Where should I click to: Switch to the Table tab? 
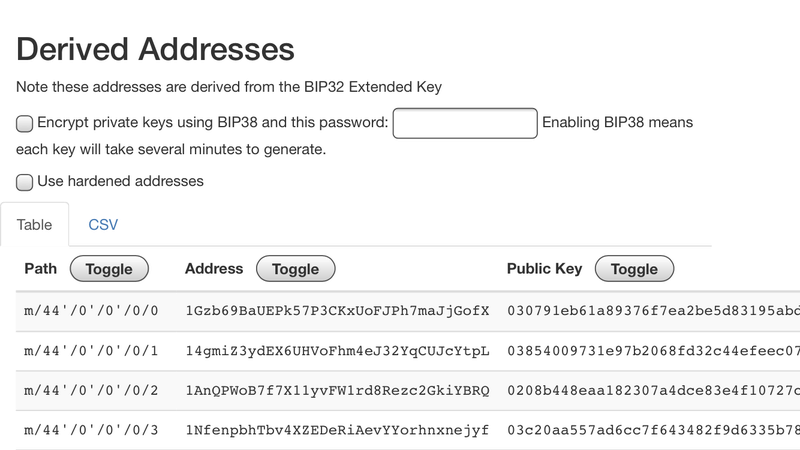coord(34,225)
